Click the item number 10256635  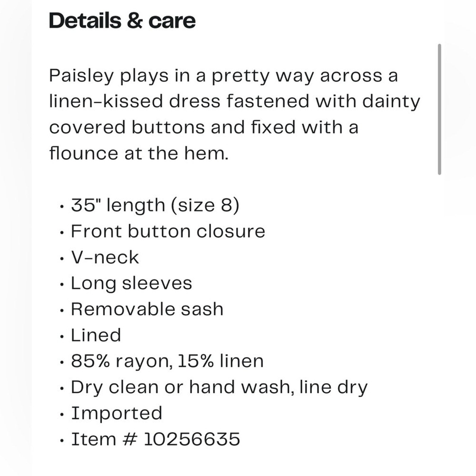click(x=192, y=439)
